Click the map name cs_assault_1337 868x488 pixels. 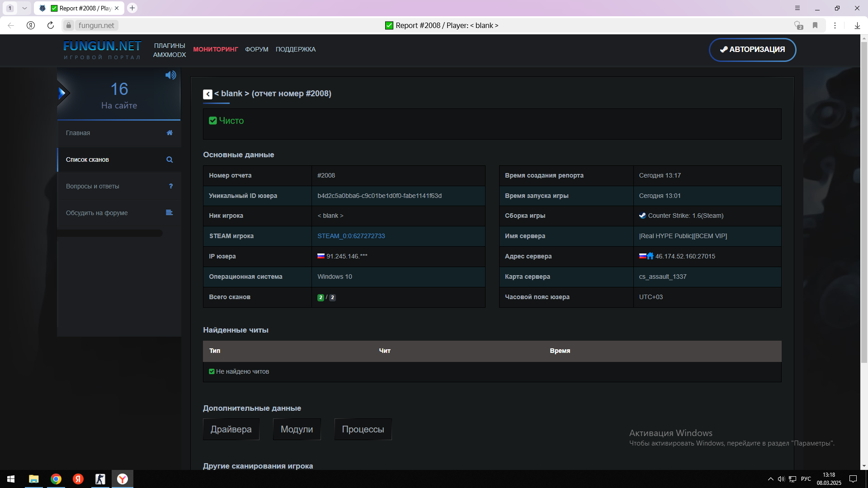pos(663,277)
